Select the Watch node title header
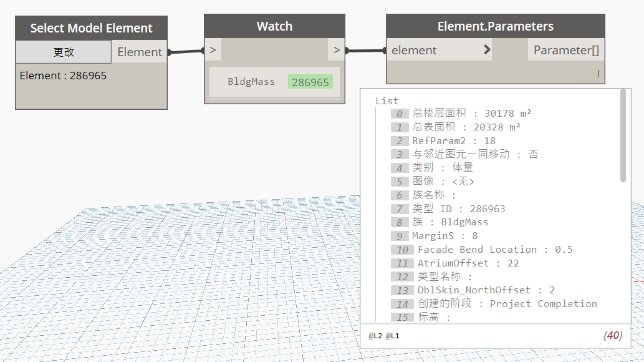644x362 pixels. tap(274, 26)
